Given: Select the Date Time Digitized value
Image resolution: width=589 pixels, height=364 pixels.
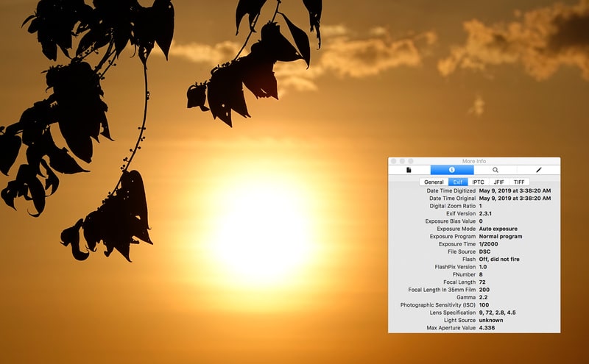Looking at the screenshot, I should coord(515,190).
